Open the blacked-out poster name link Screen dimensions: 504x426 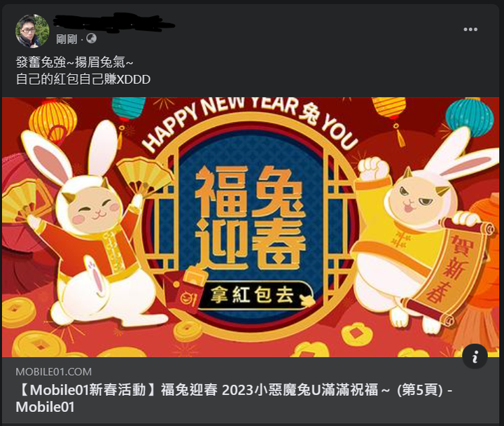coord(113,22)
